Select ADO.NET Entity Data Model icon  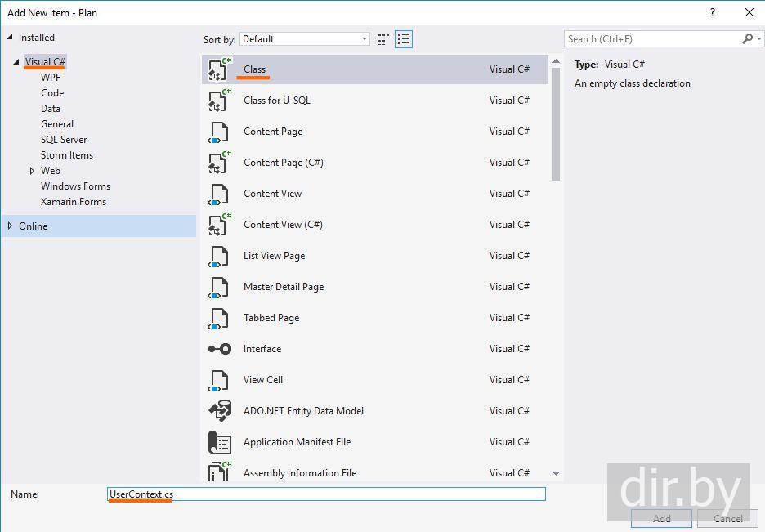point(219,411)
